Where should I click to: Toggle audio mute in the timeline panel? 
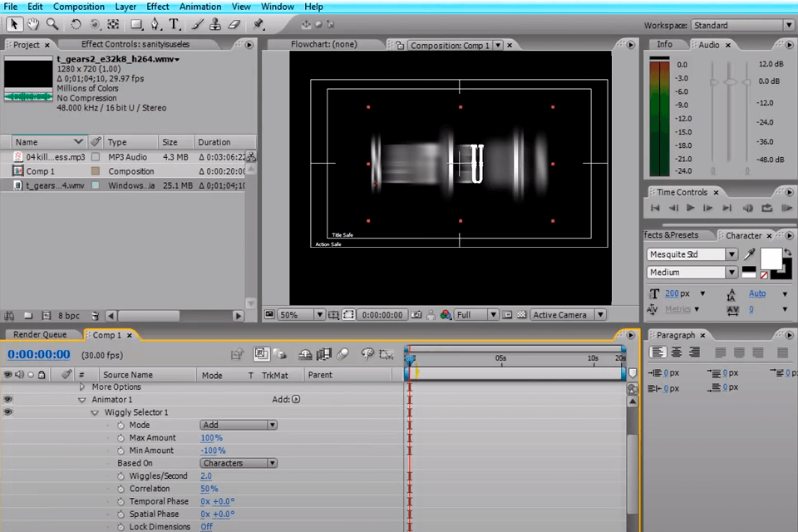(x=19, y=374)
